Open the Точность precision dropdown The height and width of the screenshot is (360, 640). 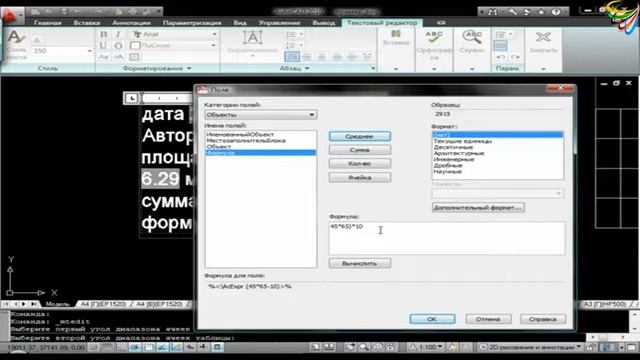(498, 193)
